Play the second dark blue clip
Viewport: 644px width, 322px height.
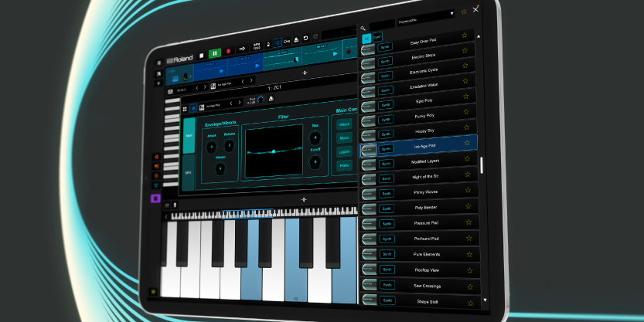point(257,65)
